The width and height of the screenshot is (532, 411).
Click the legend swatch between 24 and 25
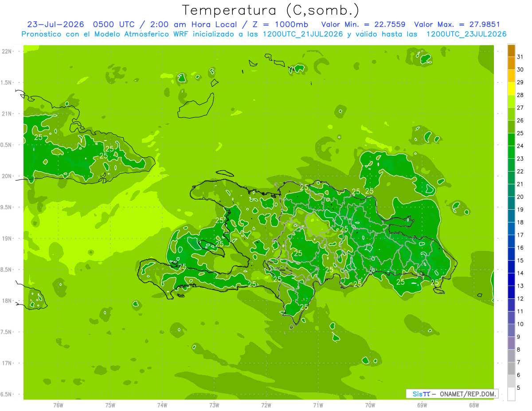tap(511, 140)
